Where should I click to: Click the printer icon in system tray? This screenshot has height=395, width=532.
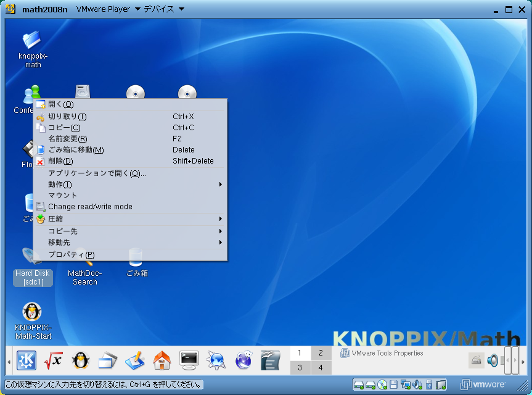(476, 360)
